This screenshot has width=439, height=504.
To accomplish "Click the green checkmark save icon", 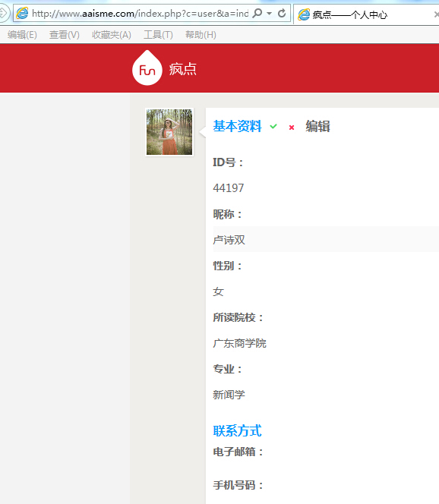I will (x=273, y=126).
